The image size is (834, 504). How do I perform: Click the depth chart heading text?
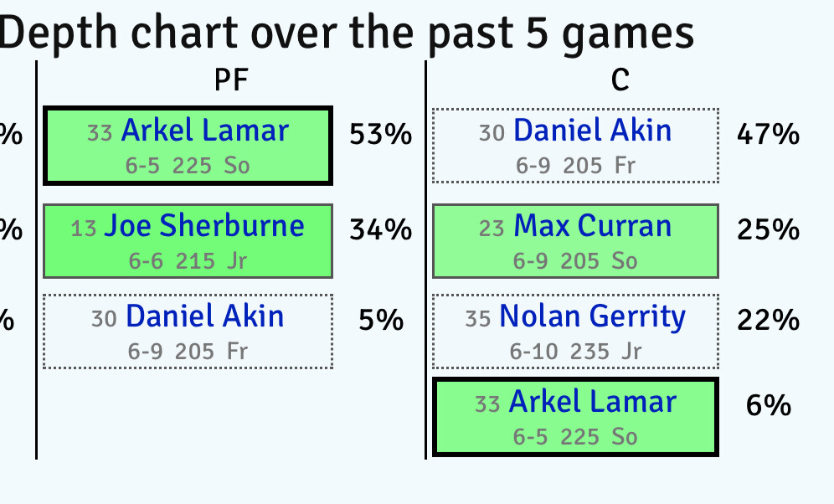(x=347, y=33)
